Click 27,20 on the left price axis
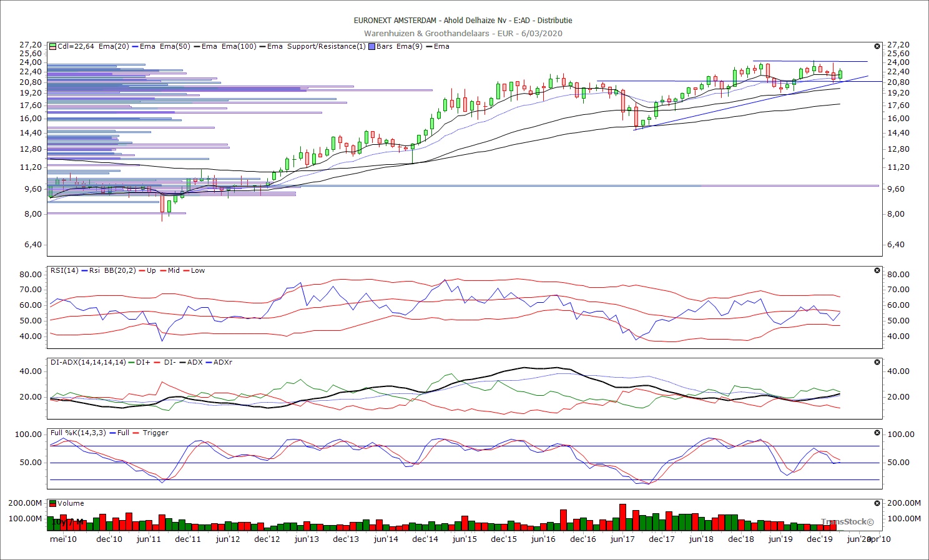 click(x=31, y=45)
